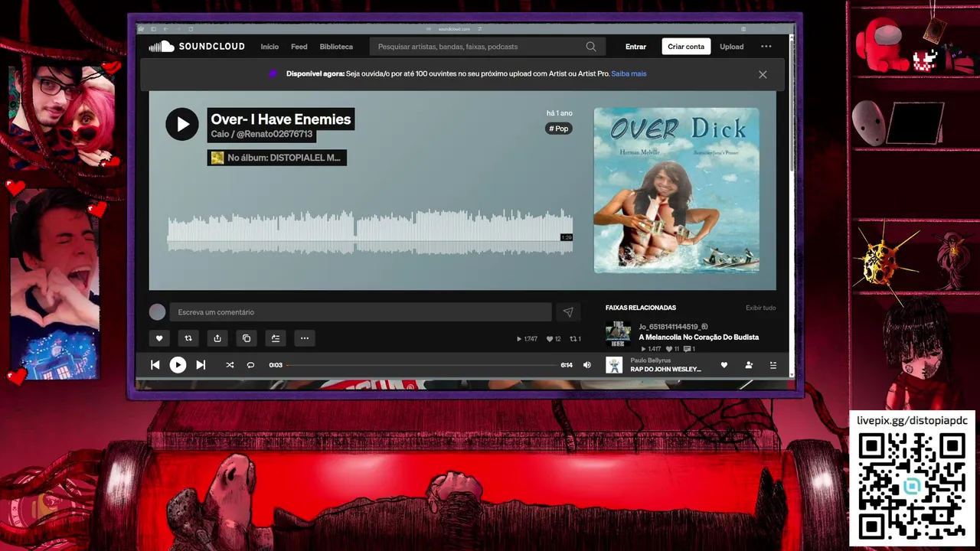Click the Escreva um comentário field
Viewport: 980px width, 551px height.
click(360, 311)
